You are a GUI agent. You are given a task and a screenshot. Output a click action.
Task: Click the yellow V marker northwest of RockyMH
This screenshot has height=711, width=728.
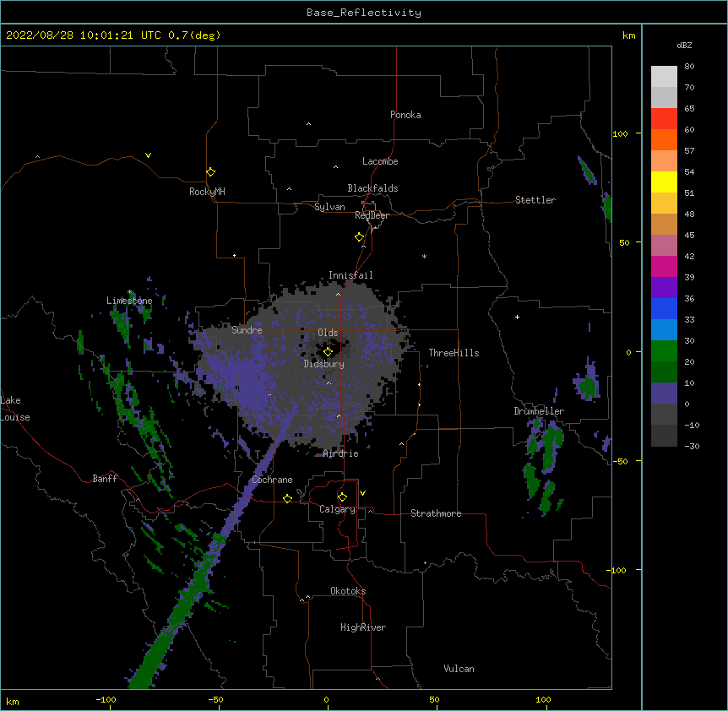pos(148,155)
